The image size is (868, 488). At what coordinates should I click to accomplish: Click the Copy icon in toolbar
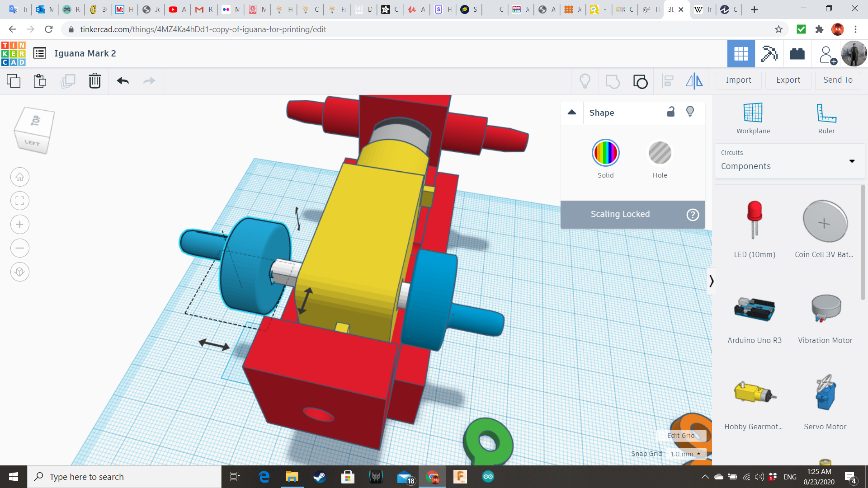[x=14, y=81]
